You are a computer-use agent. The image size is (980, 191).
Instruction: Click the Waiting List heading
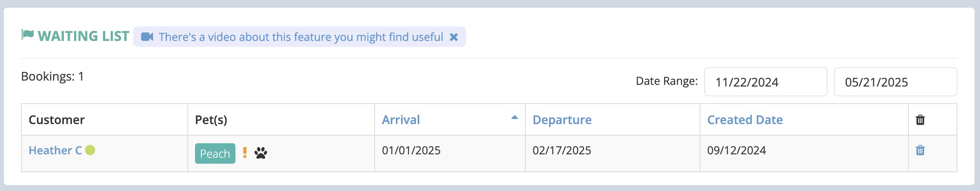click(83, 36)
